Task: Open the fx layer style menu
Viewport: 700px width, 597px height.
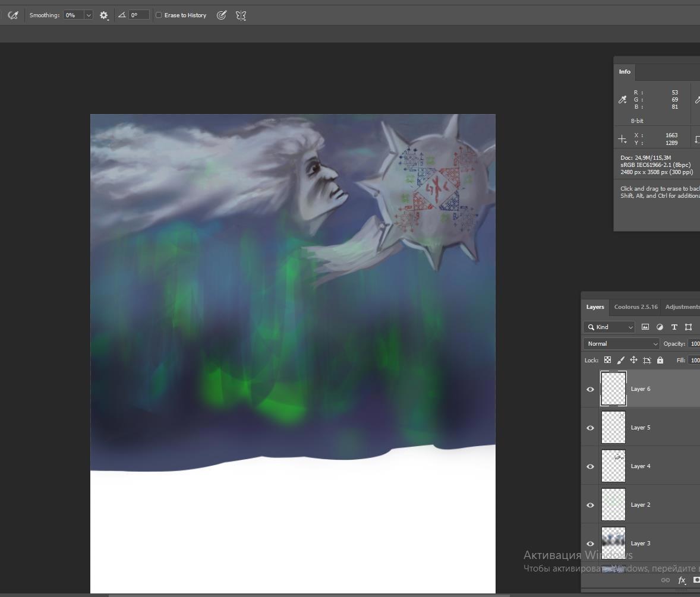Action: point(682,580)
